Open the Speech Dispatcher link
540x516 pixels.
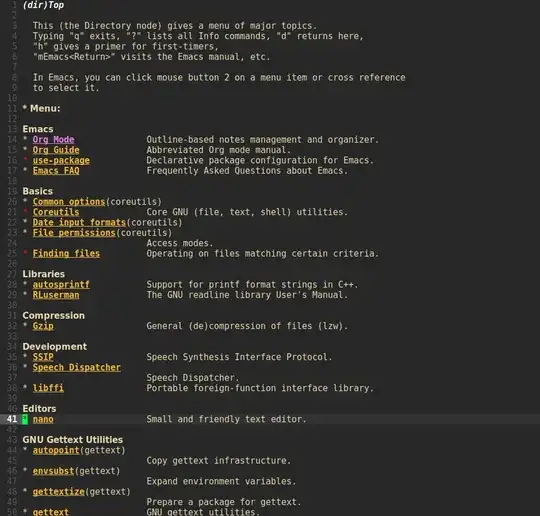(x=76, y=367)
